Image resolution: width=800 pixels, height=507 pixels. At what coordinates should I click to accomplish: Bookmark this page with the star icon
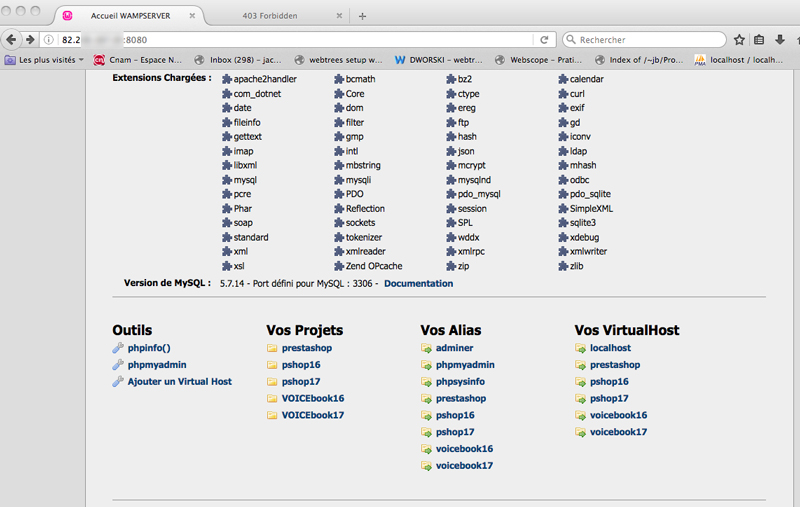pyautogui.click(x=739, y=40)
